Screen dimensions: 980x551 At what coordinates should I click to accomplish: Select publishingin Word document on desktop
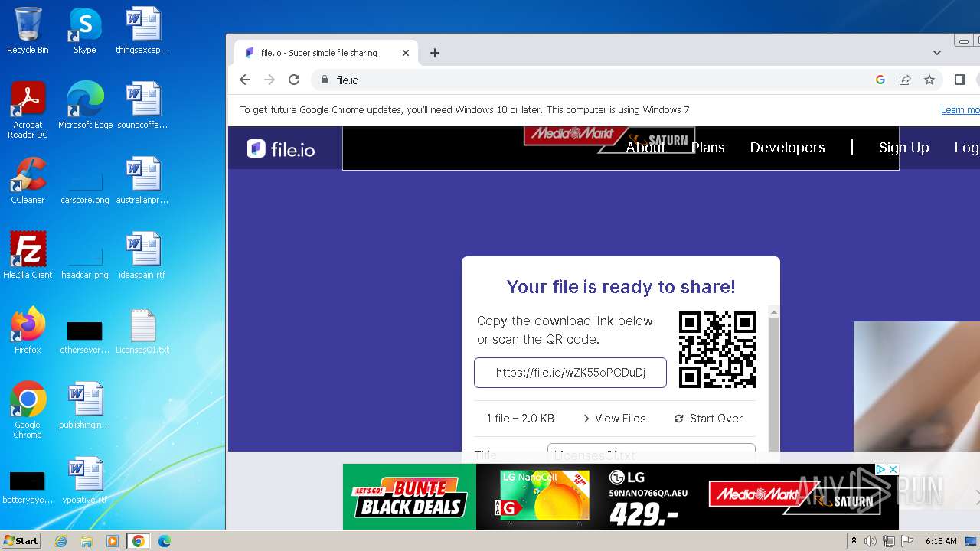coord(85,406)
